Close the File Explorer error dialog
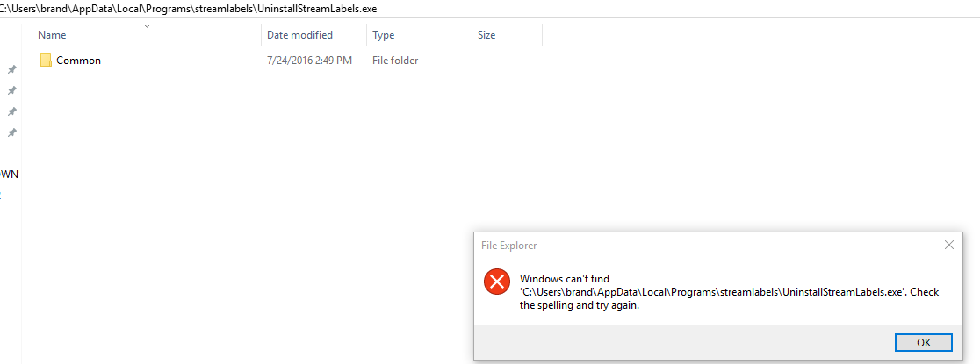Image resolution: width=980 pixels, height=364 pixels. click(x=948, y=246)
